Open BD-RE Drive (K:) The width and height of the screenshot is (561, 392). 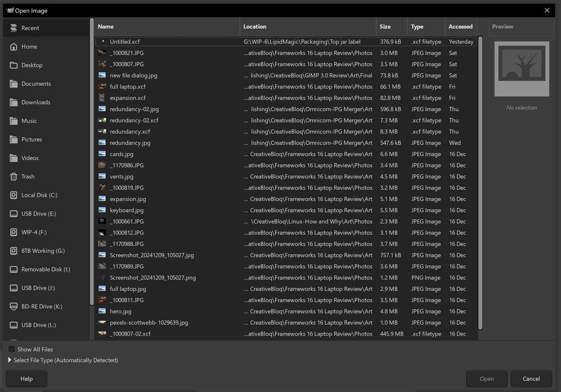tap(40, 306)
